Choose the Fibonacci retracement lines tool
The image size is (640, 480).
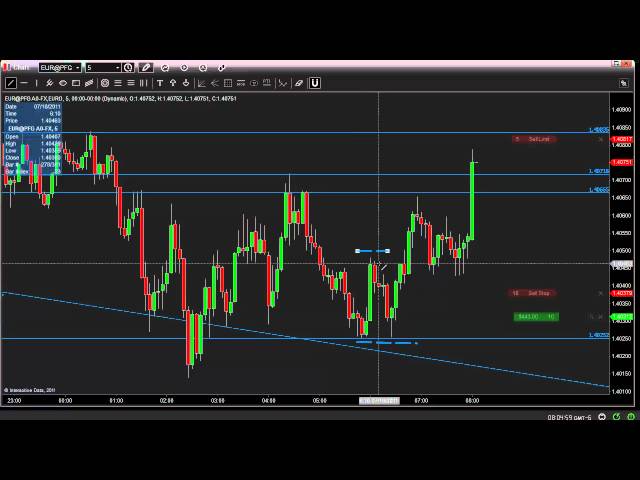click(118, 83)
